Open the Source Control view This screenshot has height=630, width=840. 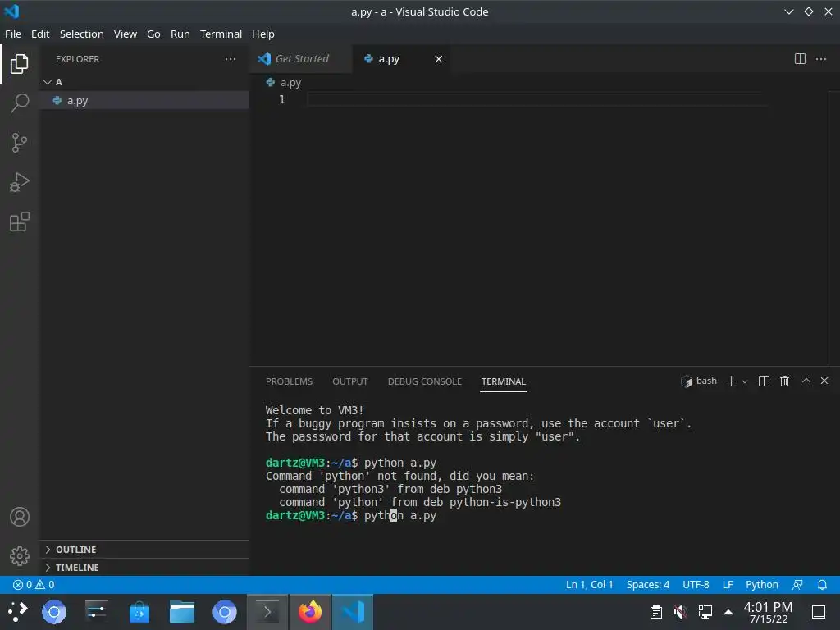[20, 143]
